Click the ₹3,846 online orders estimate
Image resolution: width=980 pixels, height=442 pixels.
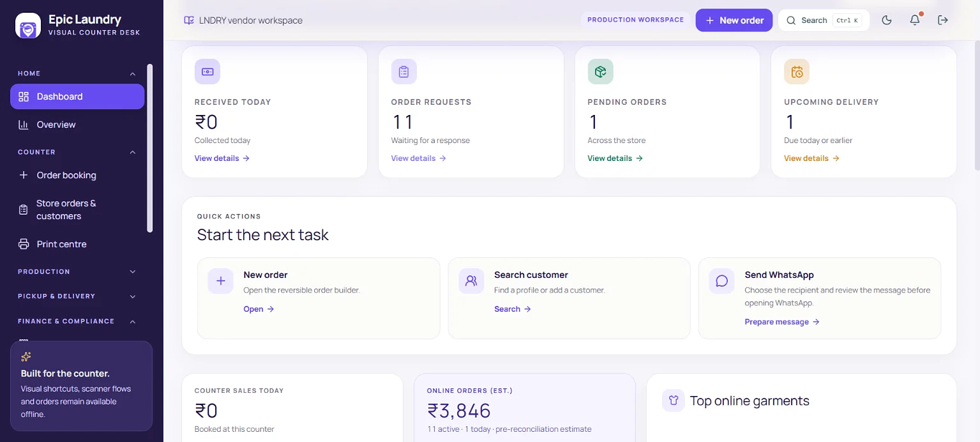459,410
